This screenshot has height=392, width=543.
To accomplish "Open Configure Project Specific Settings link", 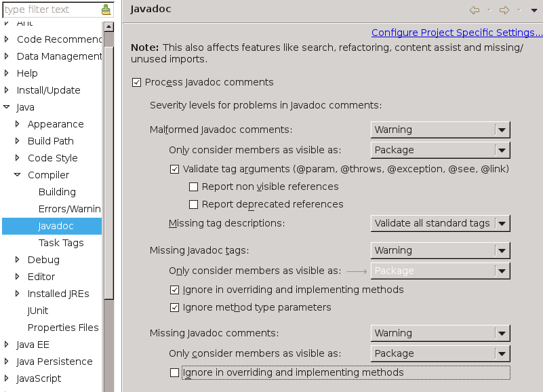I will pos(457,33).
